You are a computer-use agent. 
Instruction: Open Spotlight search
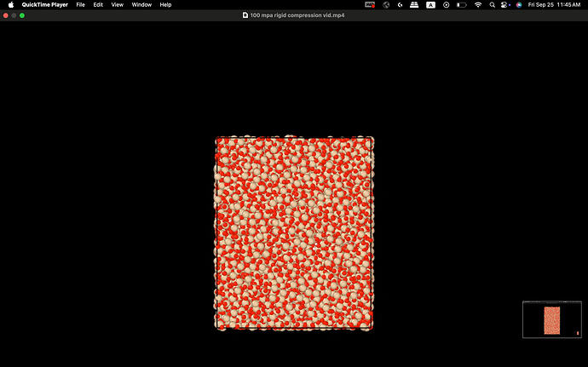click(492, 5)
